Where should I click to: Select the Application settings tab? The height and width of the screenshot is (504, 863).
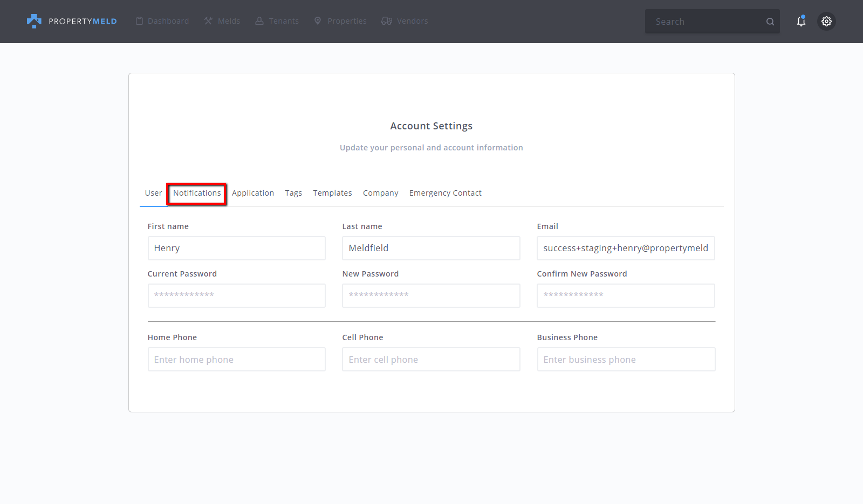253,193
